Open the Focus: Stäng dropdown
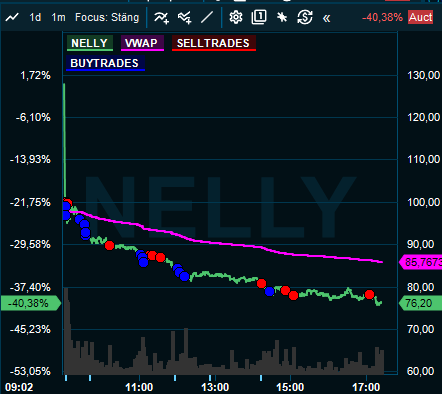Screen dimensions: 442x394 pyautogui.click(x=107, y=17)
